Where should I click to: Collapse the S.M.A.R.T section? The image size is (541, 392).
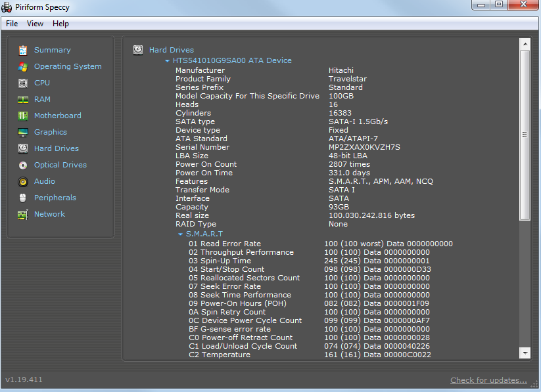coord(180,234)
